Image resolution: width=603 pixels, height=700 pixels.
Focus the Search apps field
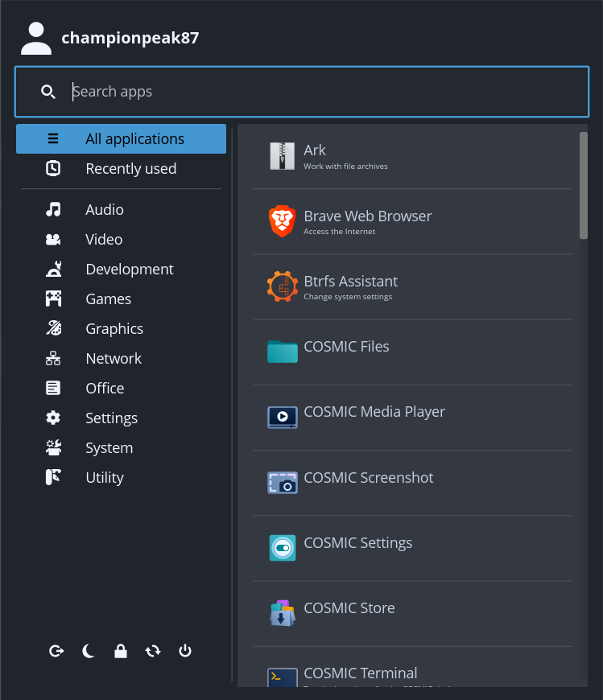click(302, 92)
